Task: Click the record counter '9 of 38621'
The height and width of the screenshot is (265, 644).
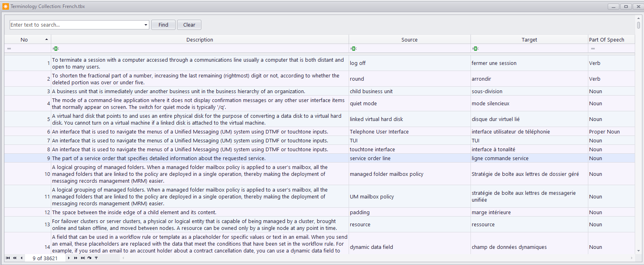Action: point(45,258)
